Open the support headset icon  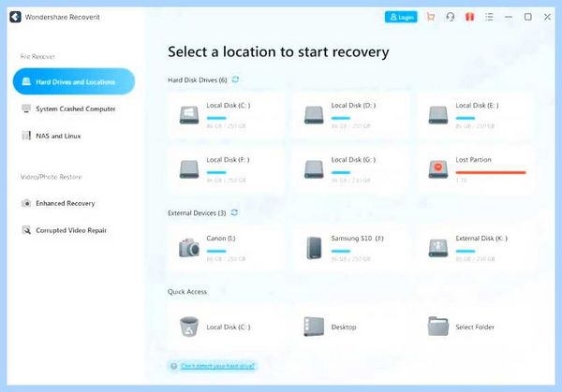[x=451, y=17]
